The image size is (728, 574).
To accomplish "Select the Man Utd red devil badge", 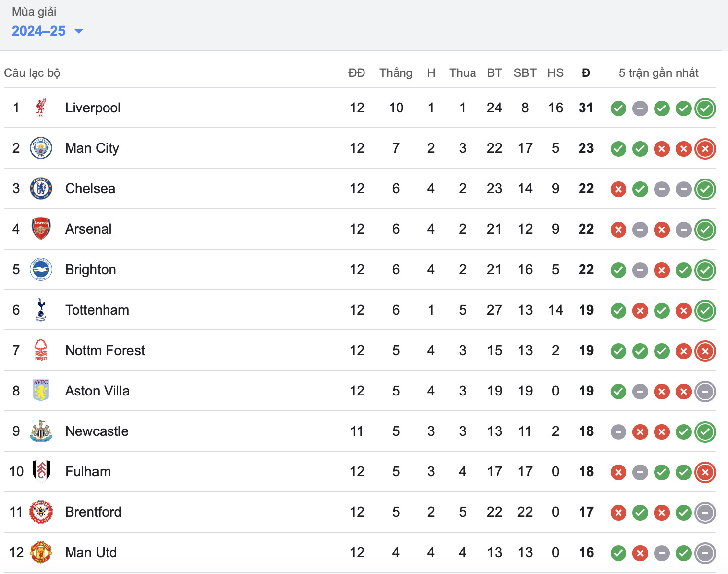I will (41, 553).
